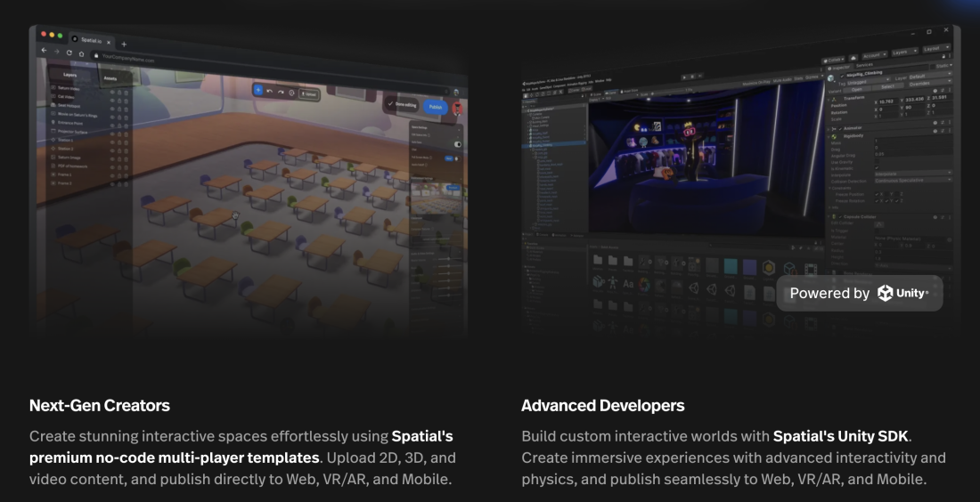Lock the Saturn Video layer
The image size is (980, 502).
[119, 93]
